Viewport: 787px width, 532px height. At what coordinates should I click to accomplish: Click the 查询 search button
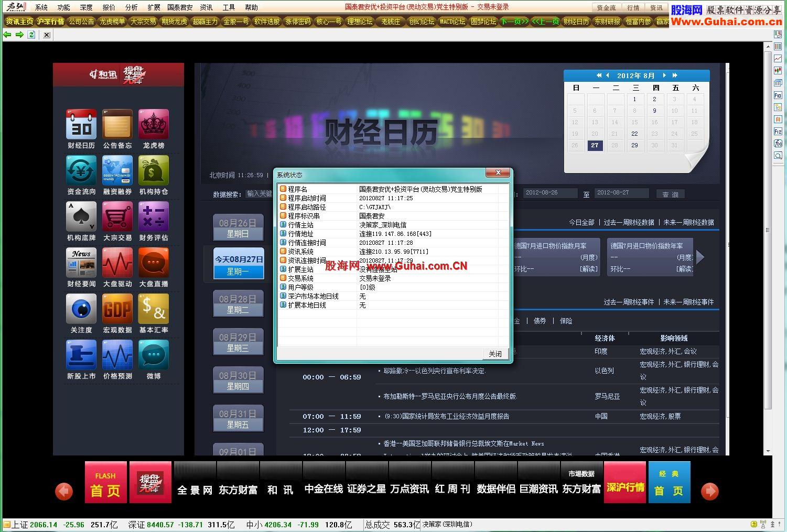point(671,194)
